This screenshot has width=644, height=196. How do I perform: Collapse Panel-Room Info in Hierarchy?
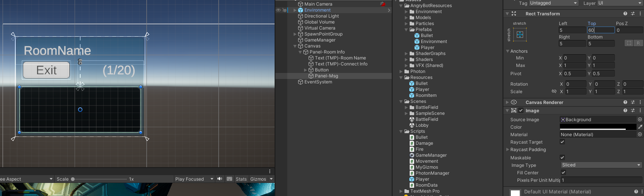click(x=300, y=52)
